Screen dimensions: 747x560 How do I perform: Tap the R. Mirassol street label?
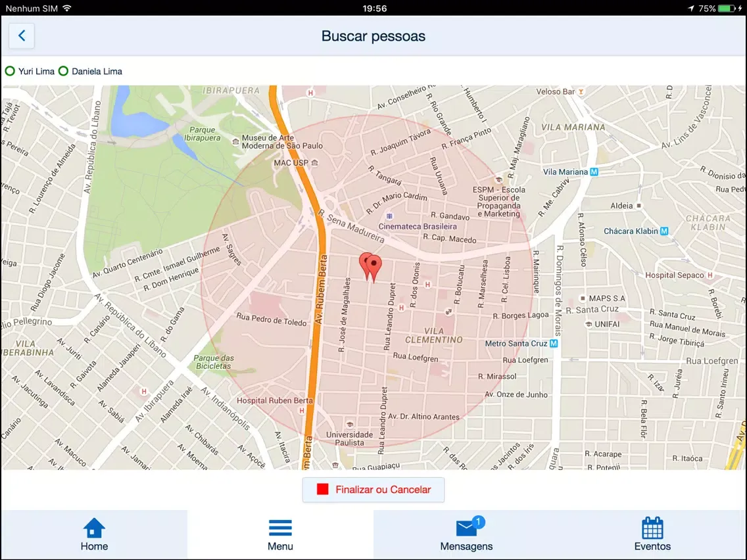pyautogui.click(x=497, y=376)
